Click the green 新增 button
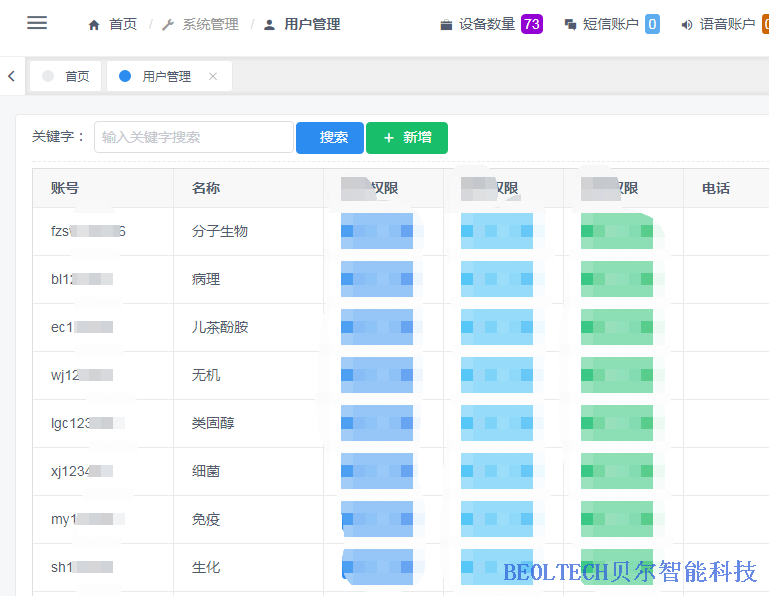Viewport: 769px width, 596px height. click(x=406, y=137)
